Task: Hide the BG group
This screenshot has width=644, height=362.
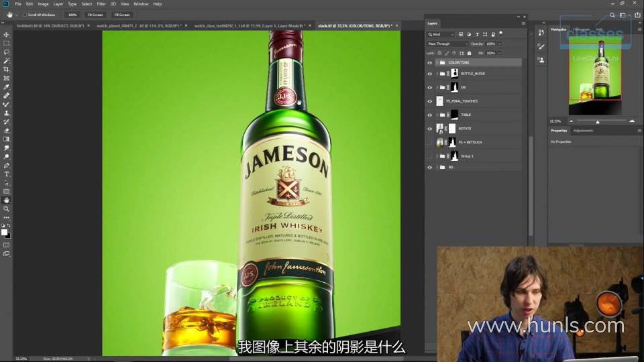Action: pos(429,168)
